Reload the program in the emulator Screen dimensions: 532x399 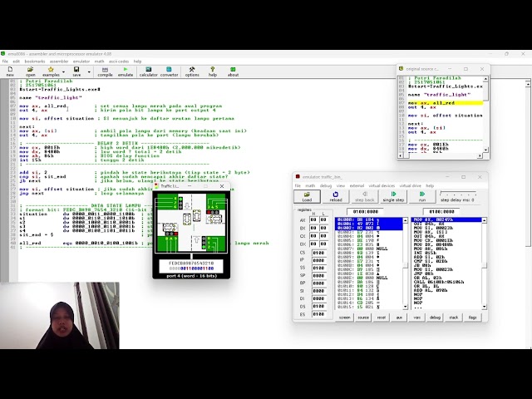336,196
